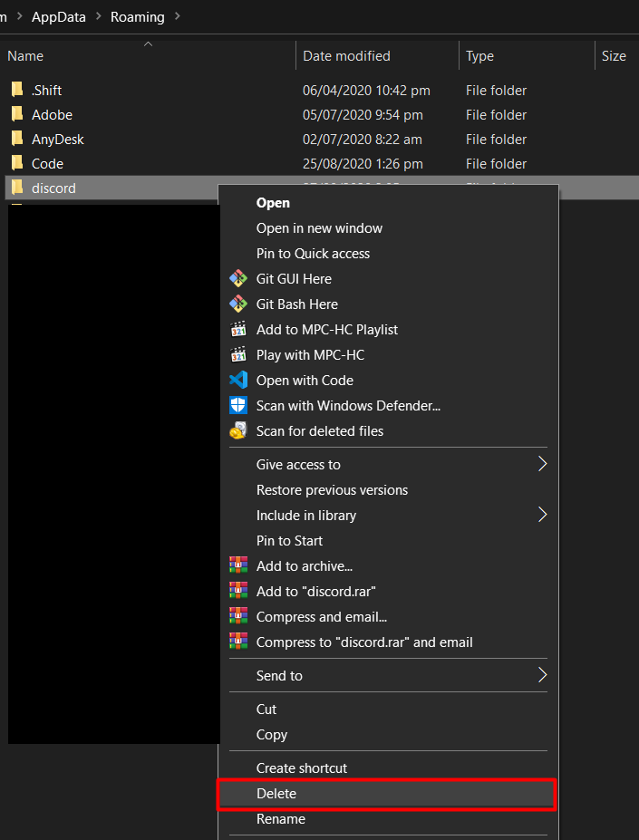Select Restore previous versions
Viewport: 639px width, 840px height.
388,489
